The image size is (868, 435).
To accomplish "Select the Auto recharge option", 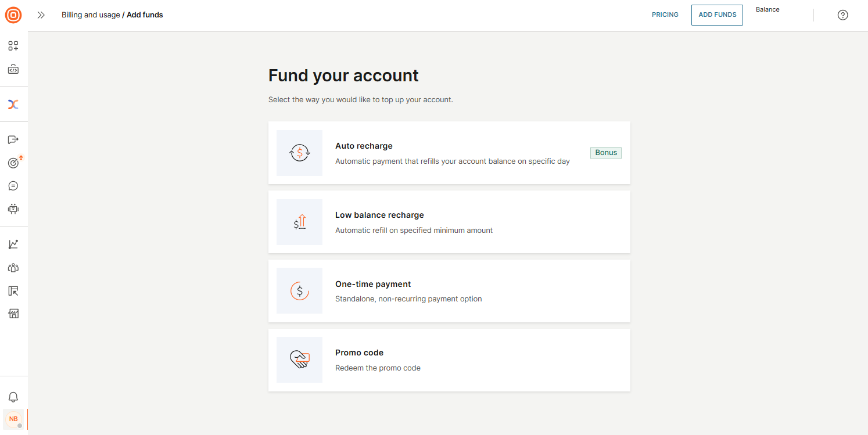I will point(449,153).
